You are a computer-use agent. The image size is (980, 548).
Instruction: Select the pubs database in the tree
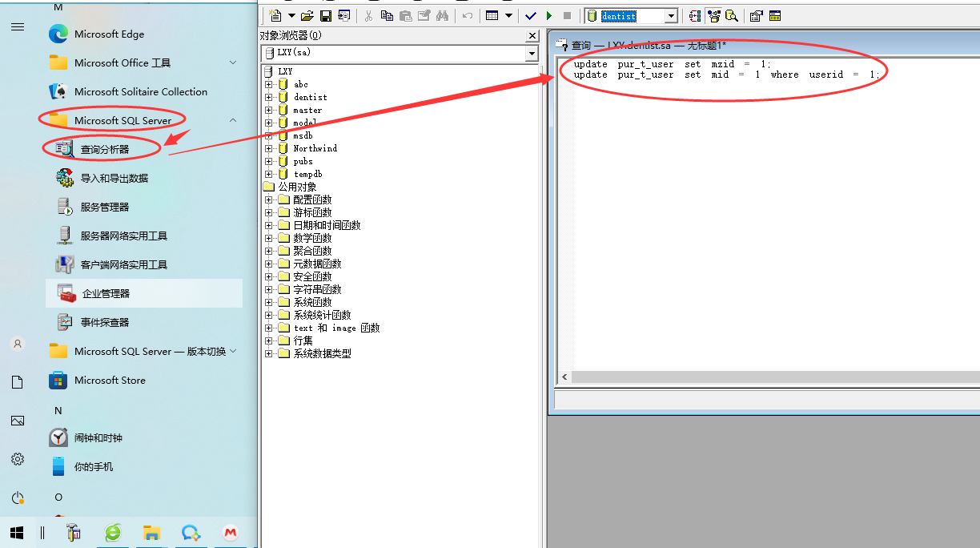click(x=303, y=161)
